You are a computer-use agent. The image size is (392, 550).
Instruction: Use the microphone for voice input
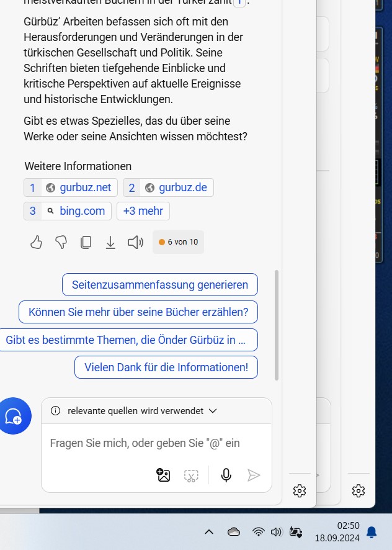[x=226, y=476]
